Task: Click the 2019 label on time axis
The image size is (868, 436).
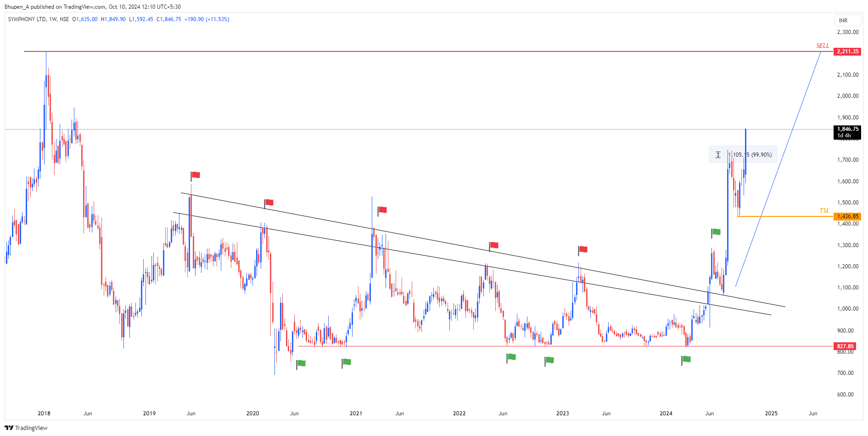Action: pyautogui.click(x=149, y=413)
